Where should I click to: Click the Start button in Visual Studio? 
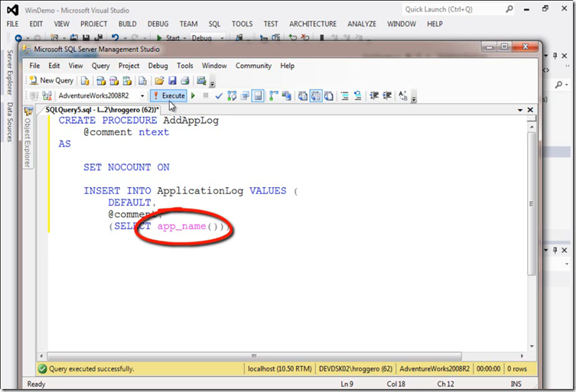168,37
